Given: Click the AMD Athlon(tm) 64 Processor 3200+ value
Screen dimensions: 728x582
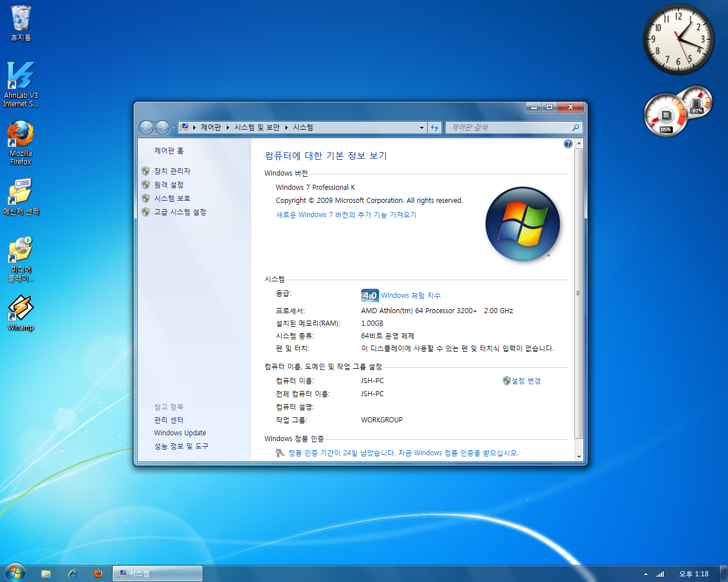Looking at the screenshot, I should [437, 311].
